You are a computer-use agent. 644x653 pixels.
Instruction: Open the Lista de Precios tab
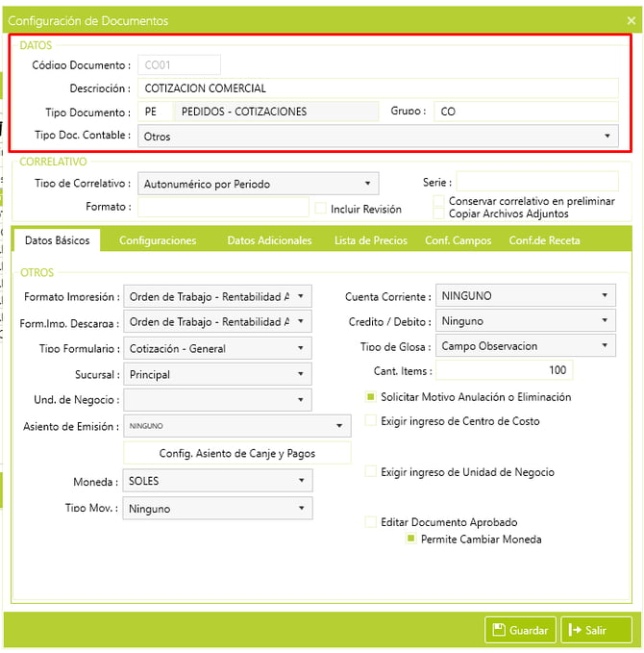click(370, 240)
